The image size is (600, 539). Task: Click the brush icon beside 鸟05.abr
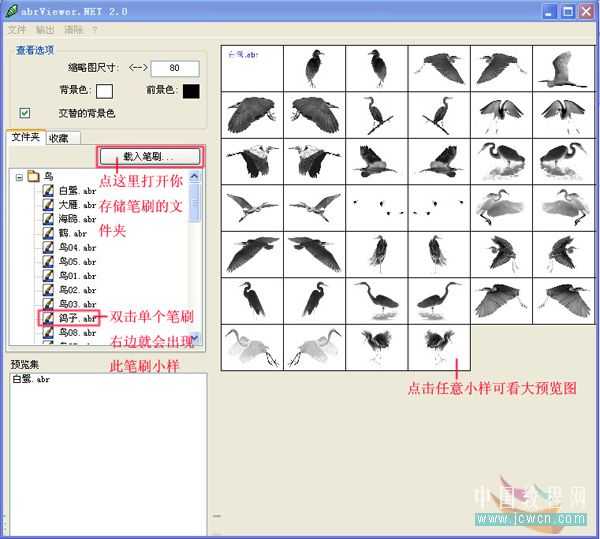[x=48, y=261]
